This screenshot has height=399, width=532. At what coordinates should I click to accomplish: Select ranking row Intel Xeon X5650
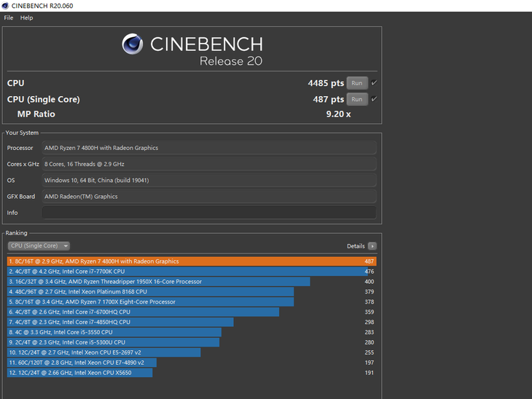click(x=192, y=373)
